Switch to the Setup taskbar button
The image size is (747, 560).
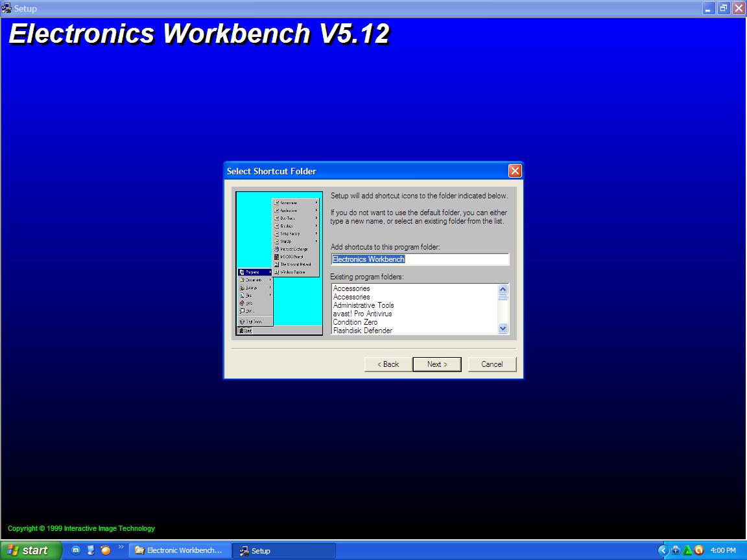click(x=284, y=550)
